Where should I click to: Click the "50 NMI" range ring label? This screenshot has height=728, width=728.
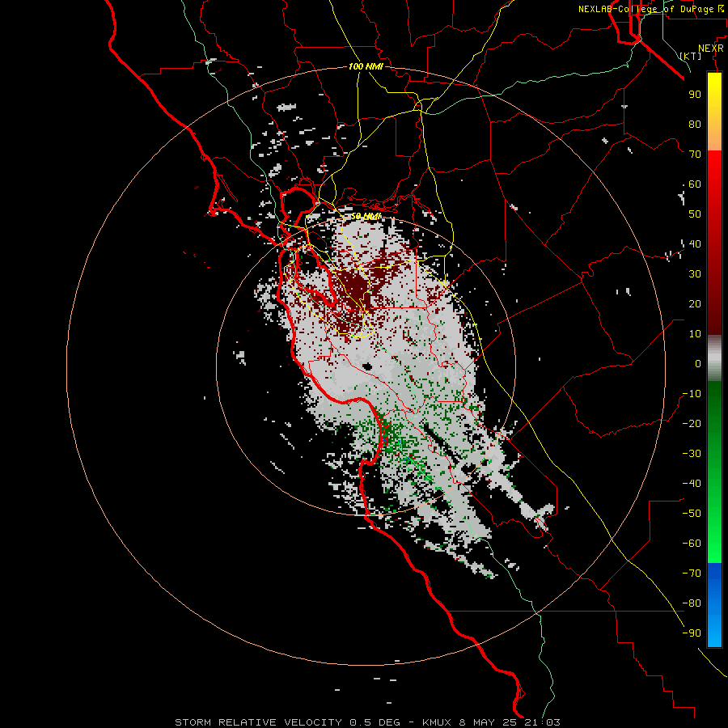pyautogui.click(x=366, y=216)
